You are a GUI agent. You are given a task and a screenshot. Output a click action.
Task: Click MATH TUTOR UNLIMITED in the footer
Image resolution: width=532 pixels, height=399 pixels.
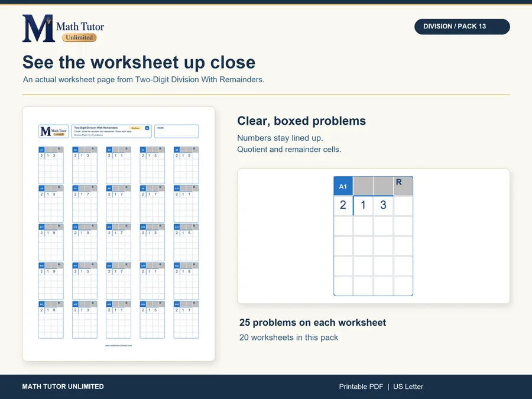tap(63, 387)
